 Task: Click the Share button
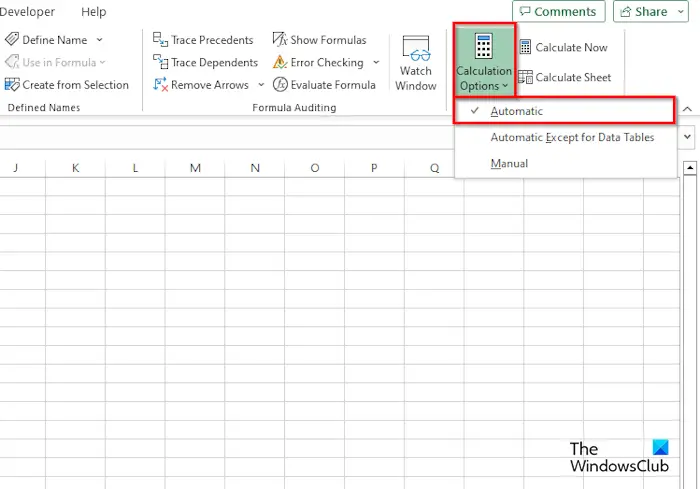[x=644, y=12]
